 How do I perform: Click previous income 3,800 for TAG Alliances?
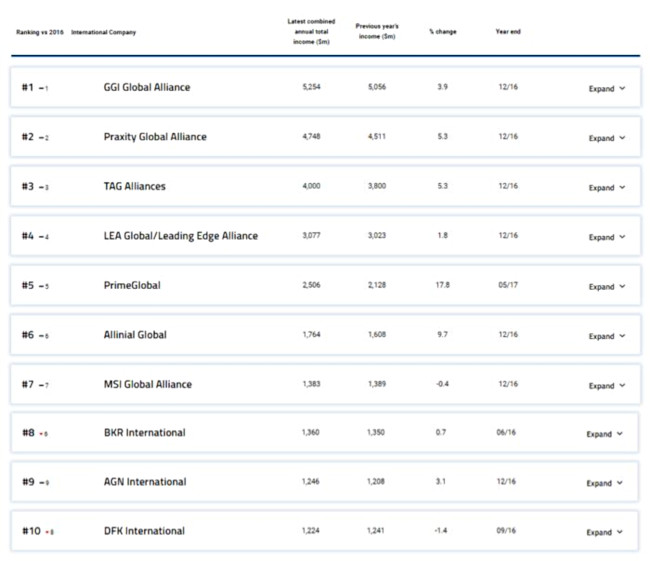377,186
